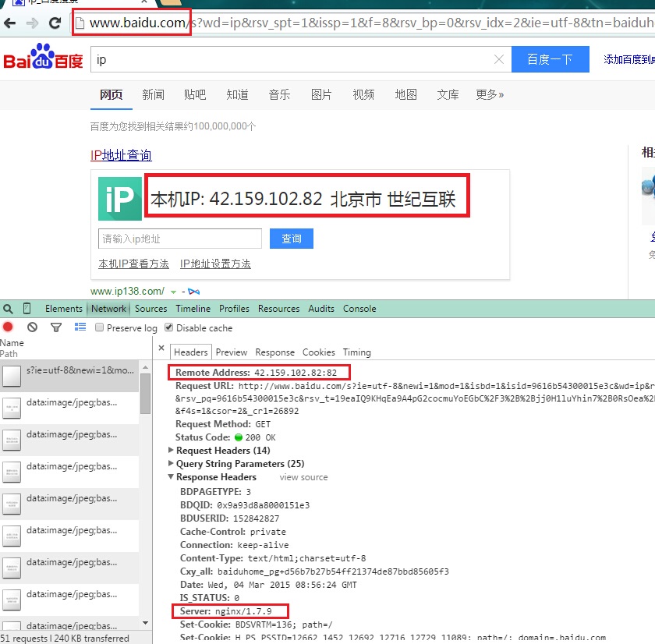Viewport: 655px width, 644px height.
Task: Expand Query String Parameters (25) section
Action: (171, 463)
